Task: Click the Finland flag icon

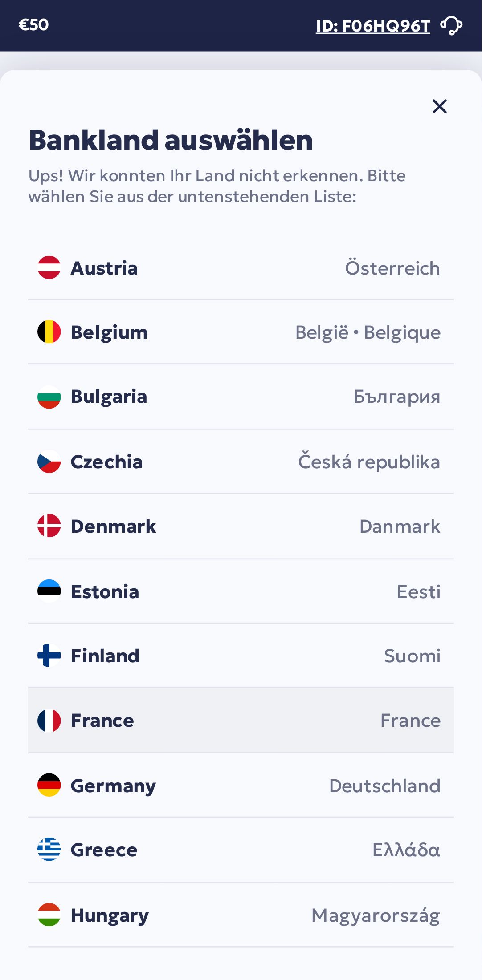Action: (49, 656)
